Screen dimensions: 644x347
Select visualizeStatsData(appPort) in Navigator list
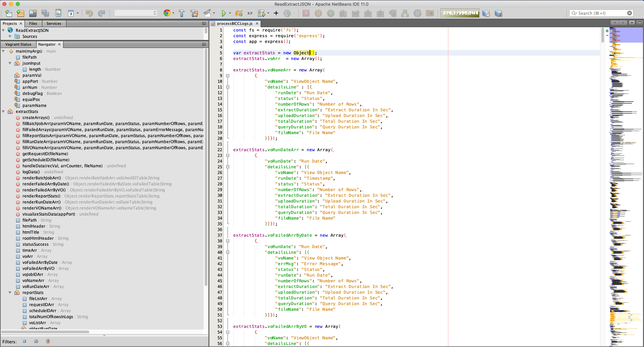[49, 214]
